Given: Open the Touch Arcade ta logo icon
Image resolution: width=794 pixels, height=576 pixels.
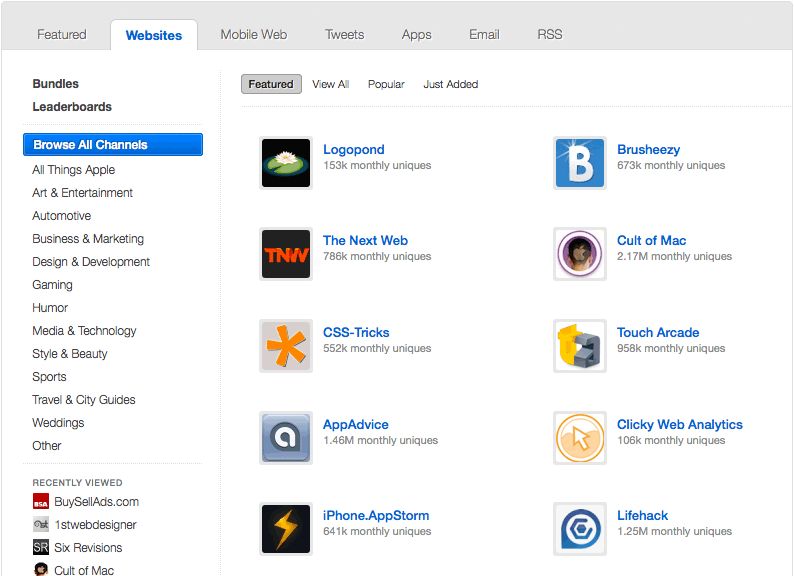Looking at the screenshot, I should 580,346.
